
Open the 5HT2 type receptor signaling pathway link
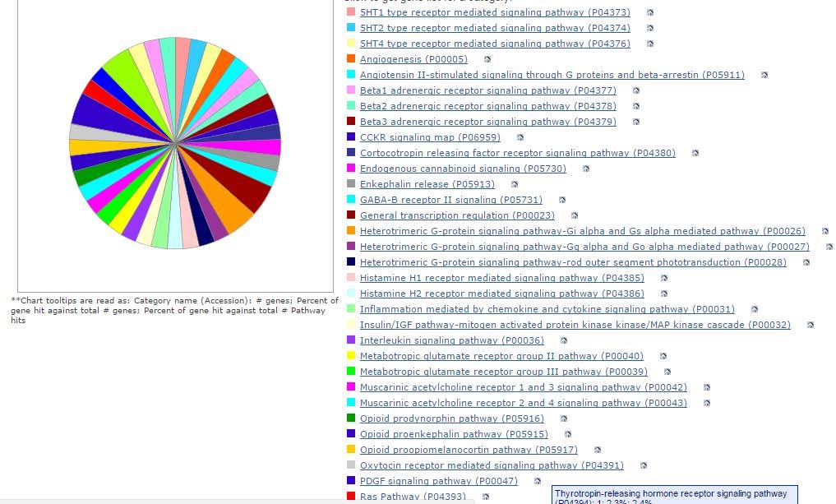[495, 28]
